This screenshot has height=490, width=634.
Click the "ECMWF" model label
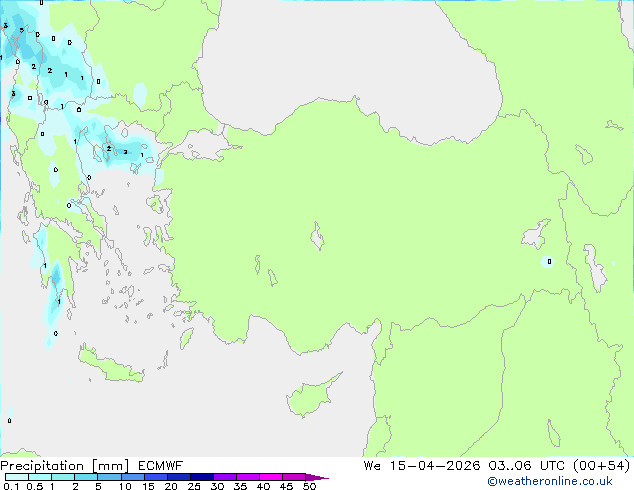pyautogui.click(x=161, y=466)
